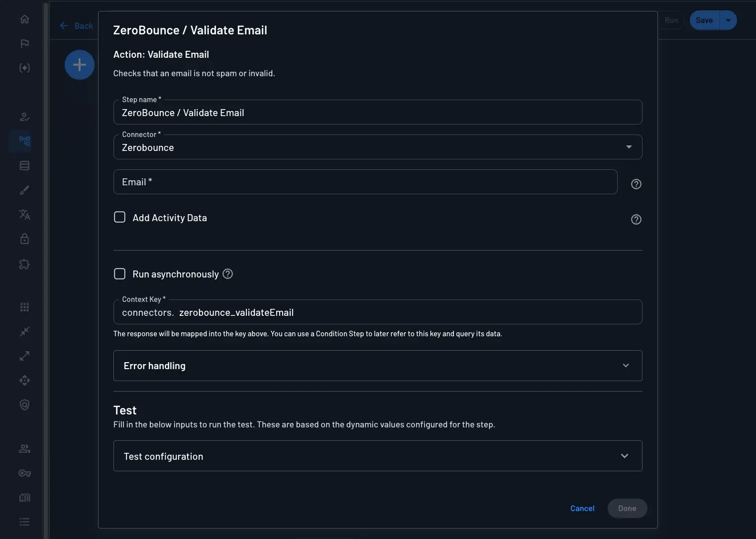The width and height of the screenshot is (756, 539).
Task: Open the shield icon in the sidebar
Action: pos(24,404)
